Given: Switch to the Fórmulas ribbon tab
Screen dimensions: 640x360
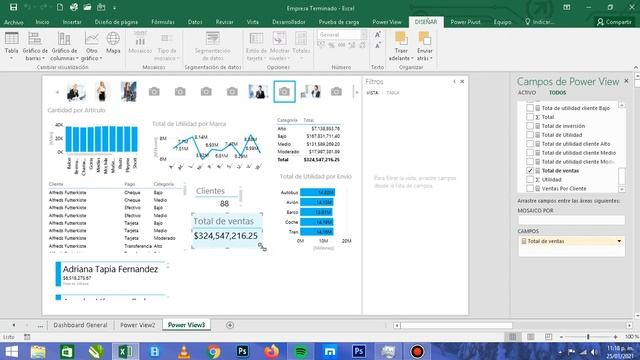Looking at the screenshot, I should 163,22.
